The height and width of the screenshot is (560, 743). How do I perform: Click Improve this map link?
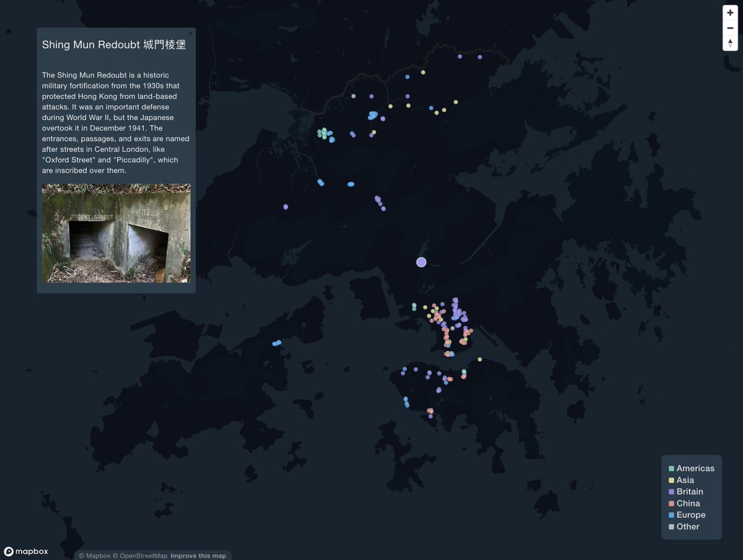[198, 556]
